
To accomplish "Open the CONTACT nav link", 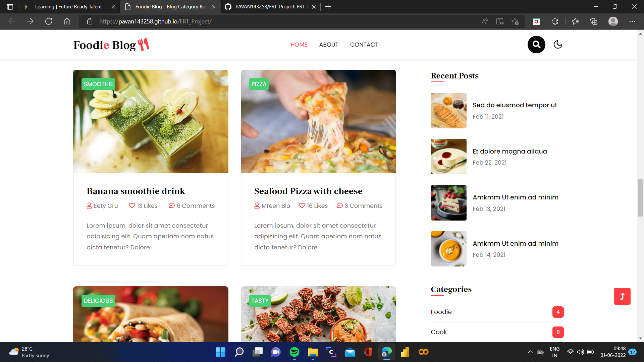I will [364, 45].
